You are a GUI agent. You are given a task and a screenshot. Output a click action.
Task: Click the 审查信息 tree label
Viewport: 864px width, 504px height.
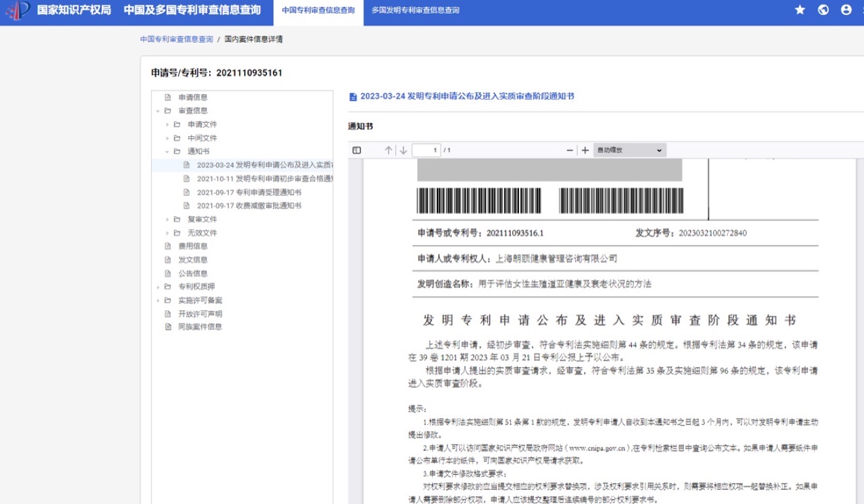[x=193, y=111]
